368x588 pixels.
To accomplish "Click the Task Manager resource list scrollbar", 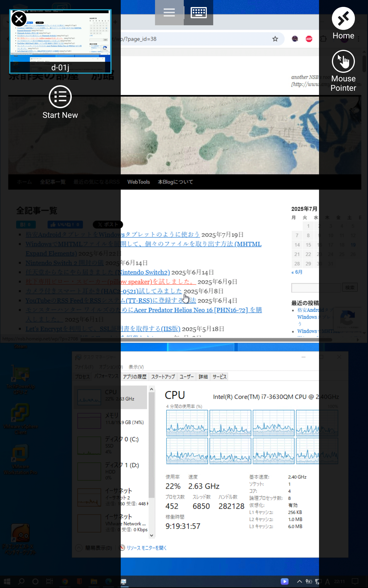I will point(151,445).
